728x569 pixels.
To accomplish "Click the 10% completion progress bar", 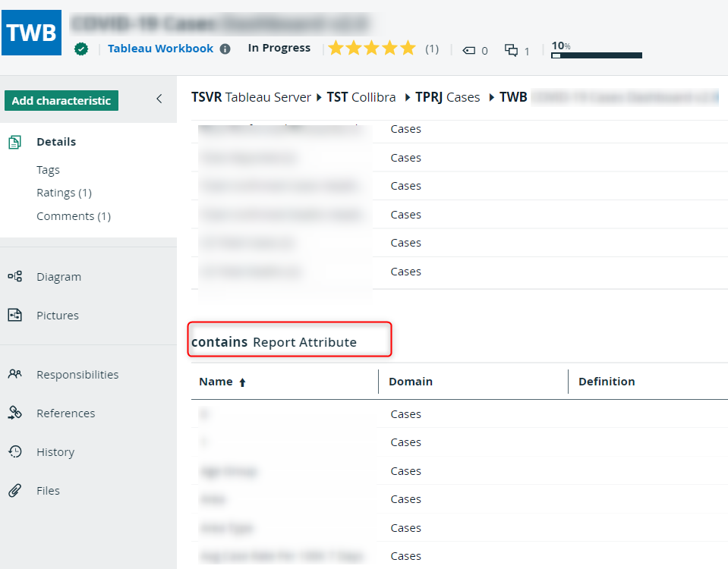I will (597, 55).
